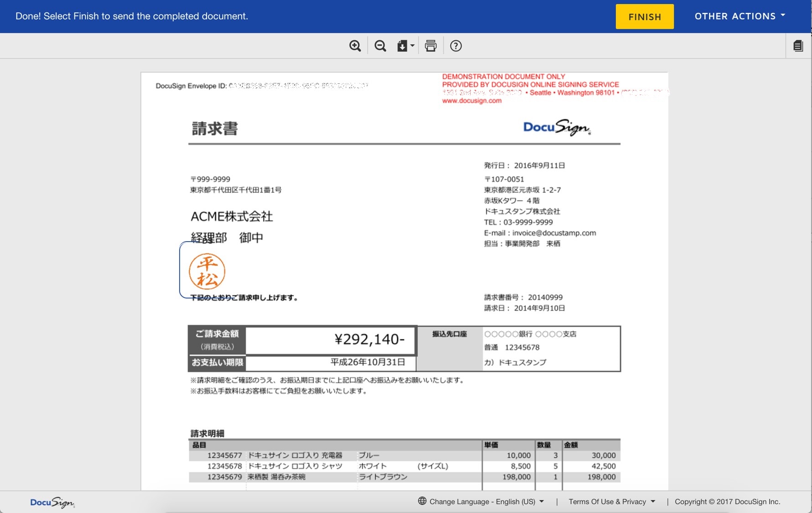Expand the download options arrow
The image size is (812, 513).
(x=412, y=46)
